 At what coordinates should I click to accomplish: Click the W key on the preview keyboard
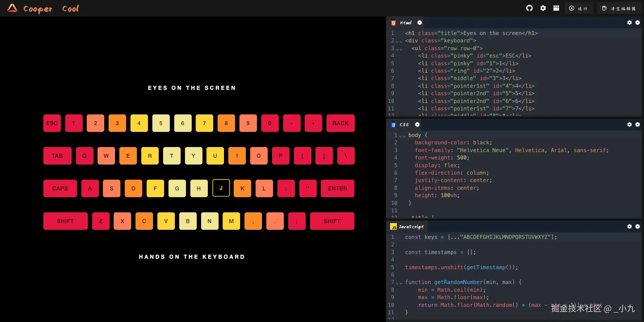[x=106, y=156]
